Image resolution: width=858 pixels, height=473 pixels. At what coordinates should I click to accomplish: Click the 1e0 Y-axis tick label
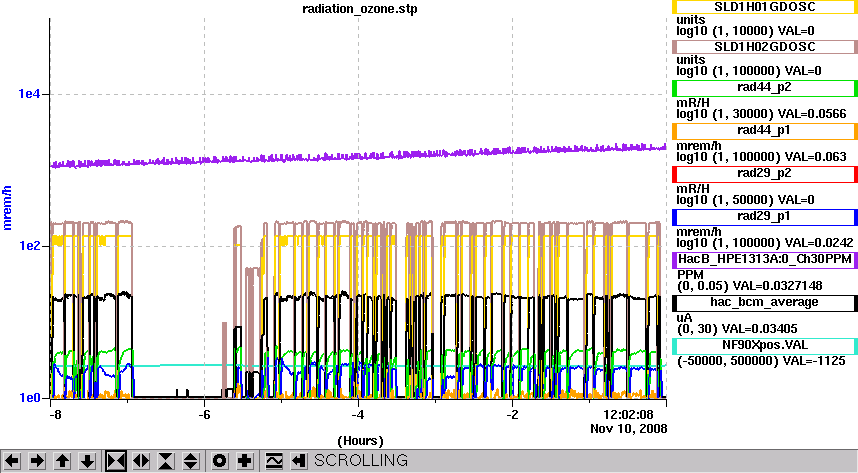click(x=29, y=398)
